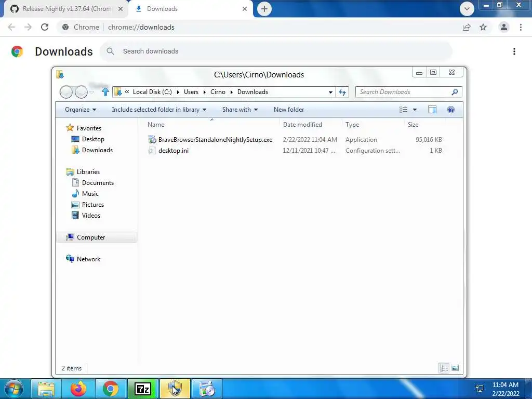Launch Firefox from the taskbar

[x=78, y=389]
